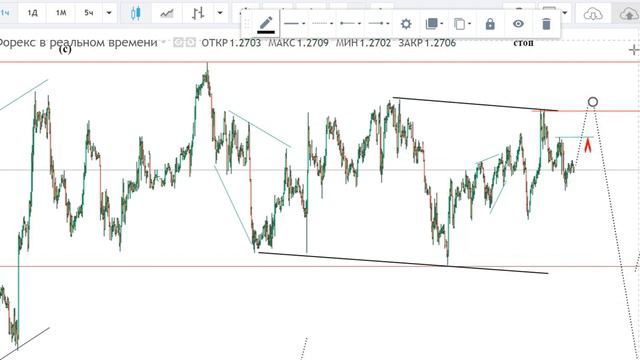Lock the selected drawing
The height and width of the screenshot is (360, 640).
click(x=490, y=24)
